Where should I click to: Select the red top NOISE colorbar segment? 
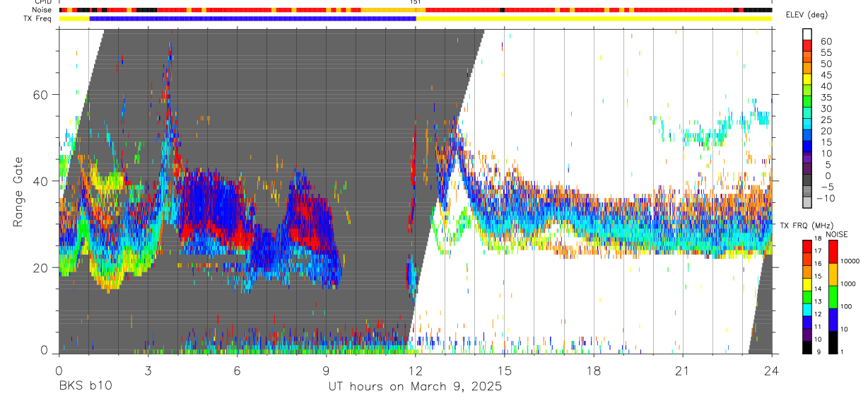[x=832, y=252]
